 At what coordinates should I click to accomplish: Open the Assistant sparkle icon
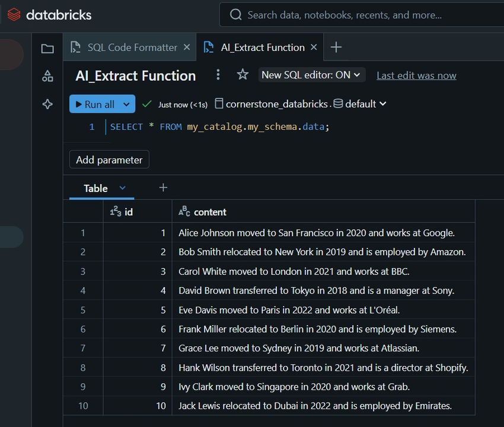click(x=47, y=104)
